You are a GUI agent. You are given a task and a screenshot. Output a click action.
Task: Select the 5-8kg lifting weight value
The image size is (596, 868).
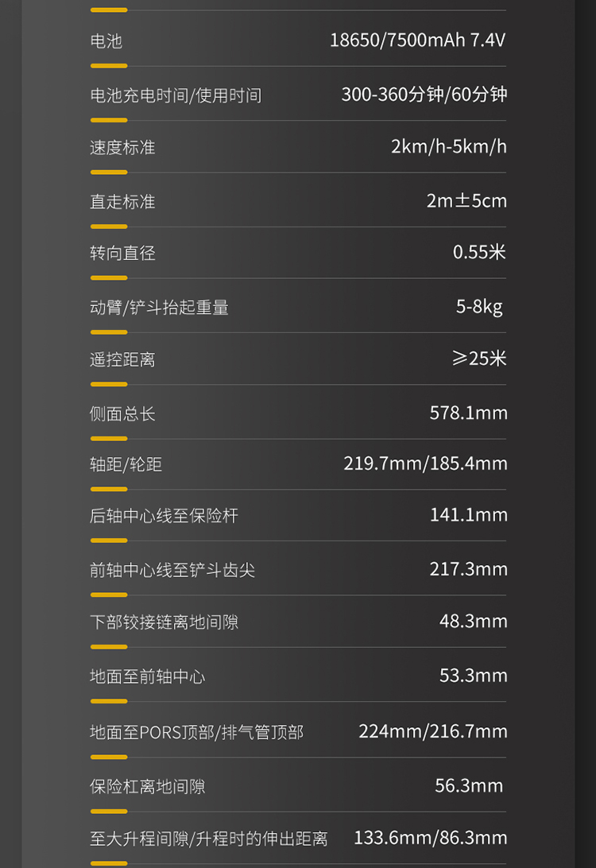(479, 307)
